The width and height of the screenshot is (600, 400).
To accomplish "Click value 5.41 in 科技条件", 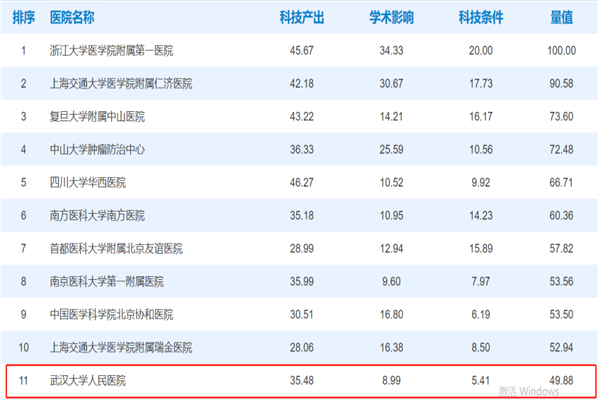I will pos(481,380).
